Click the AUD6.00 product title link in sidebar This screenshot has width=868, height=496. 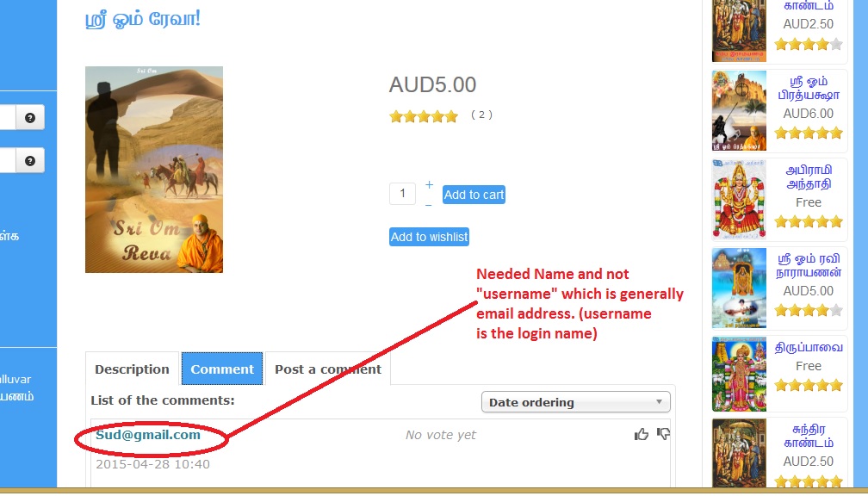(809, 88)
